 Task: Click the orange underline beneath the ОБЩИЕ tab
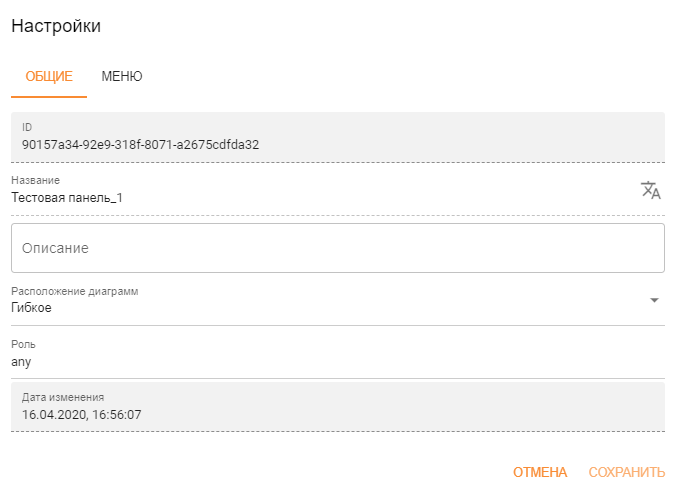49,97
